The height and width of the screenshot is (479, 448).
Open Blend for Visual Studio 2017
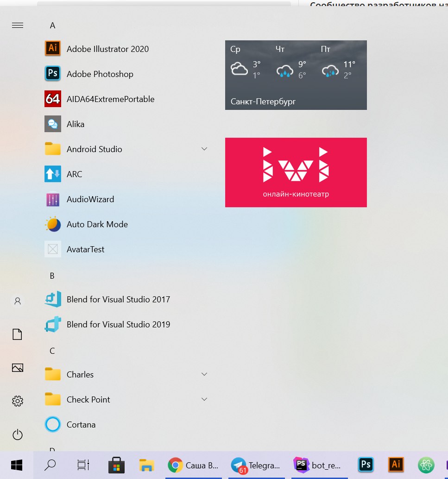[126, 300]
